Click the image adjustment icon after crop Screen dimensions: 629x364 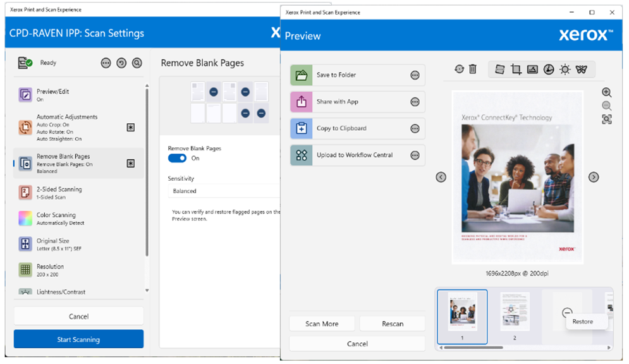(x=532, y=70)
